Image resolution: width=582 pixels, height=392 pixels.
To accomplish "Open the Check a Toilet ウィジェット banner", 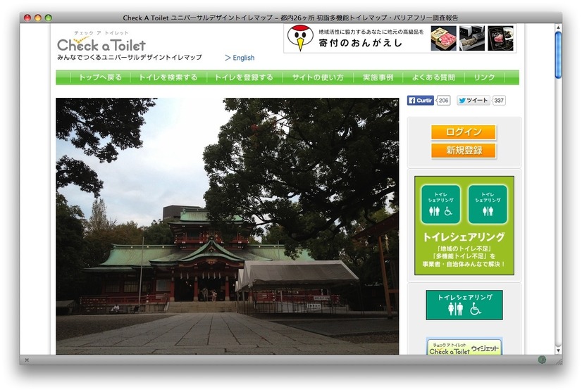I will 464,347.
